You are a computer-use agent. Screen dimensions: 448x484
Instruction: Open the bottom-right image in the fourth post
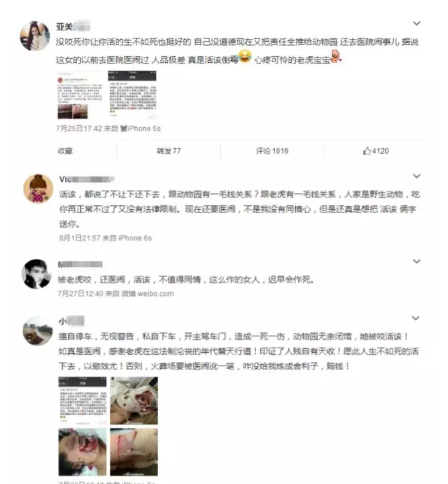click(134, 452)
